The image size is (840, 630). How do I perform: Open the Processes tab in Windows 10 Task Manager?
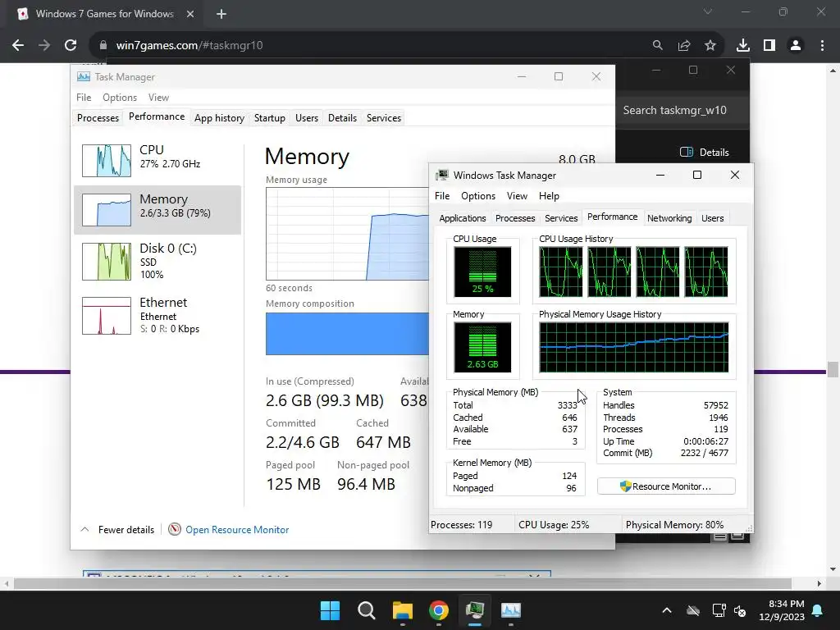(98, 118)
